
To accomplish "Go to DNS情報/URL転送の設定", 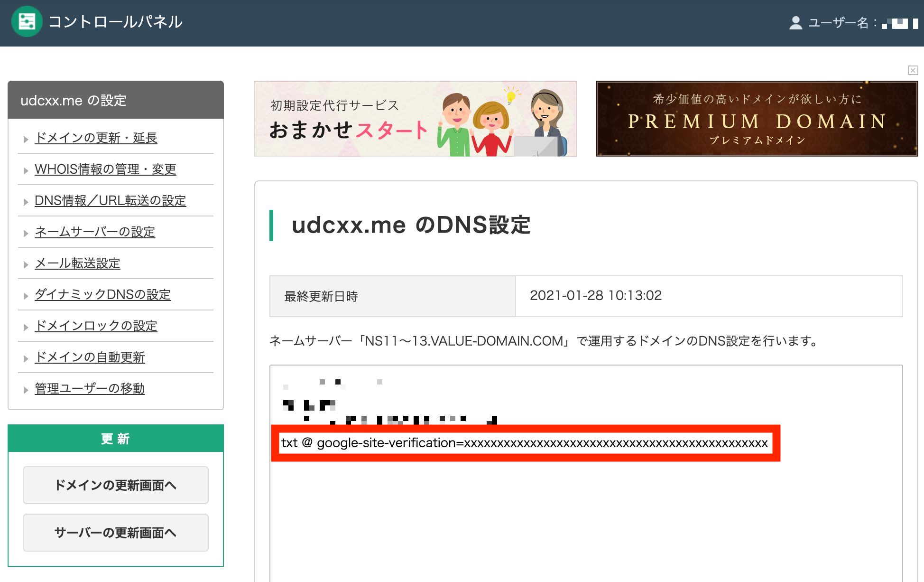I will 110,201.
